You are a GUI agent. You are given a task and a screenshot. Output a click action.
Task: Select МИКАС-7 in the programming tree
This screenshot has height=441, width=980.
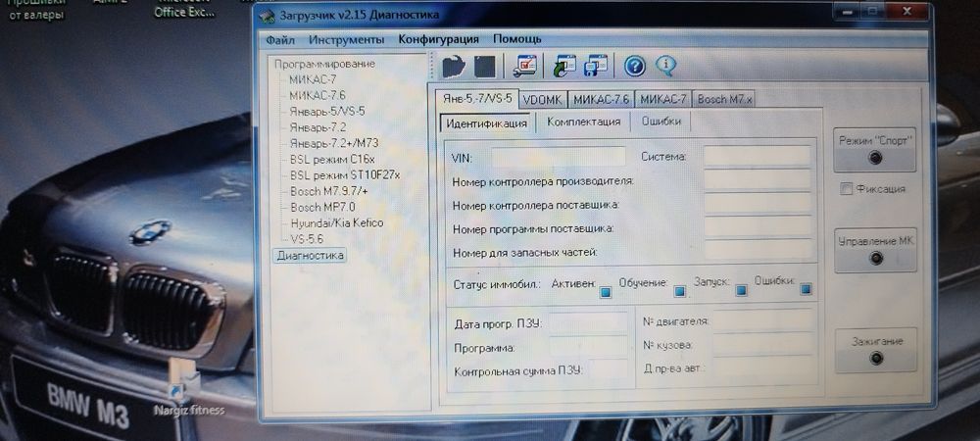[313, 79]
